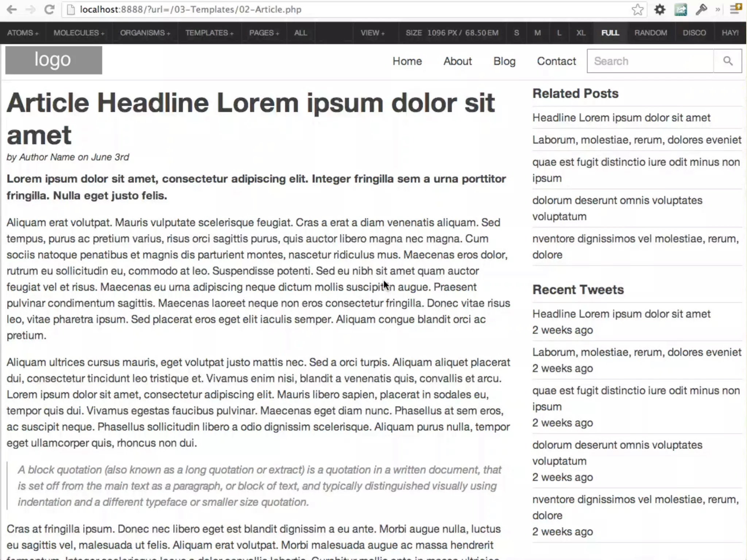747x560 pixels.
Task: Toggle DISCO mode in toolbar
Action: tap(694, 33)
